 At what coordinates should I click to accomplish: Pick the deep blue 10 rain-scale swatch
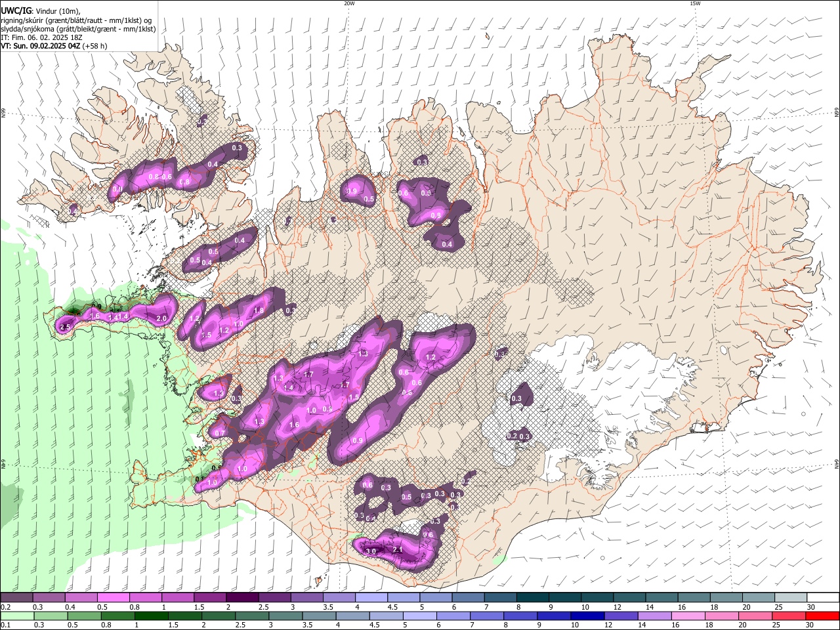click(587, 616)
